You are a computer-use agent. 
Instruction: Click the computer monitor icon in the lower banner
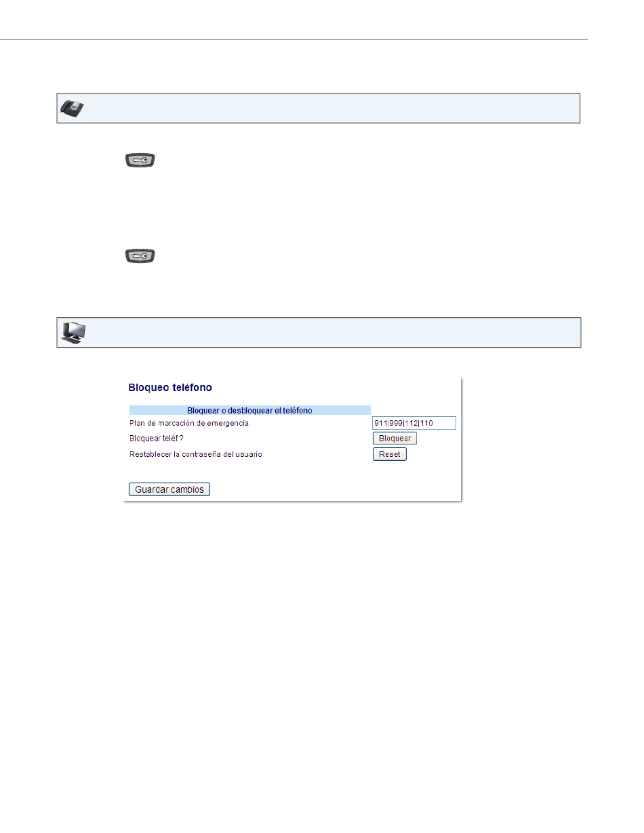tap(73, 333)
